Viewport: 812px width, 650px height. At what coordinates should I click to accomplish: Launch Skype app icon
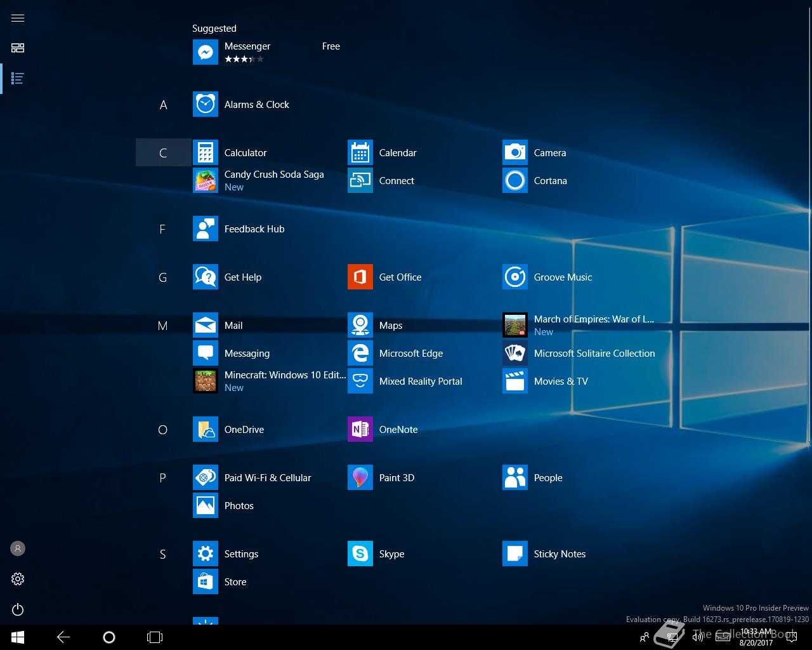[360, 554]
